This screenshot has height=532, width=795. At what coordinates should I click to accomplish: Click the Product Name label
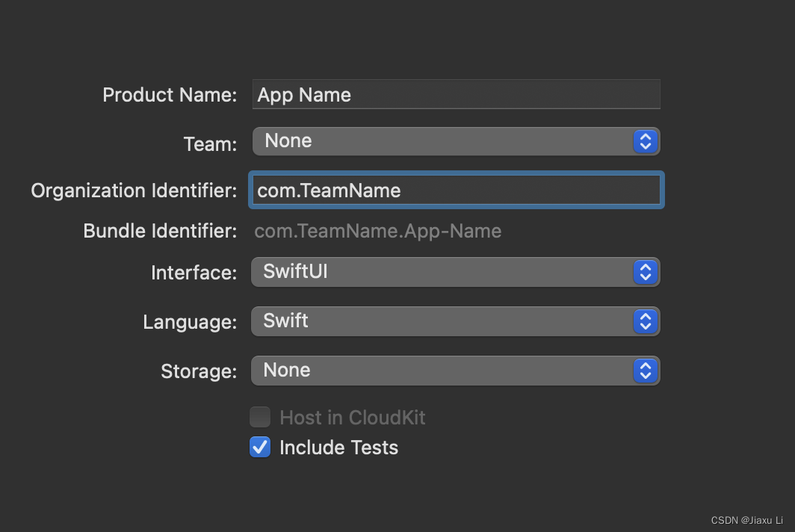click(x=170, y=95)
